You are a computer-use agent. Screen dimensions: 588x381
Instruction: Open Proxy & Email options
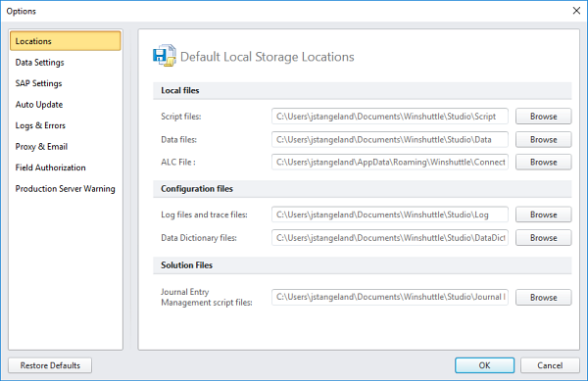(41, 146)
